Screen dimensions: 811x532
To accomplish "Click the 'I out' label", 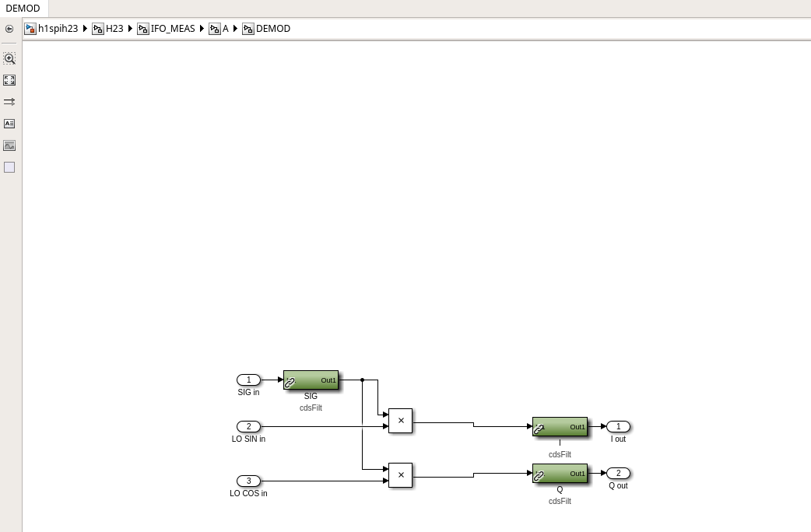I will [x=618, y=439].
